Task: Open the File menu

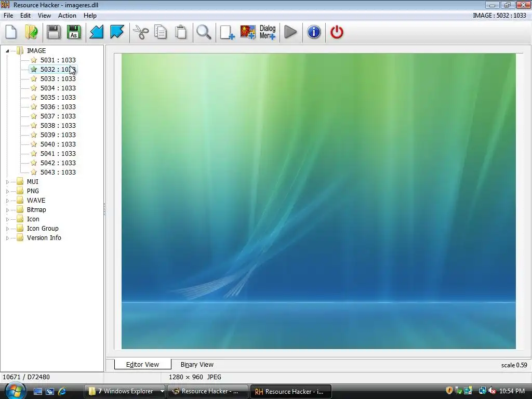Action: point(8,15)
